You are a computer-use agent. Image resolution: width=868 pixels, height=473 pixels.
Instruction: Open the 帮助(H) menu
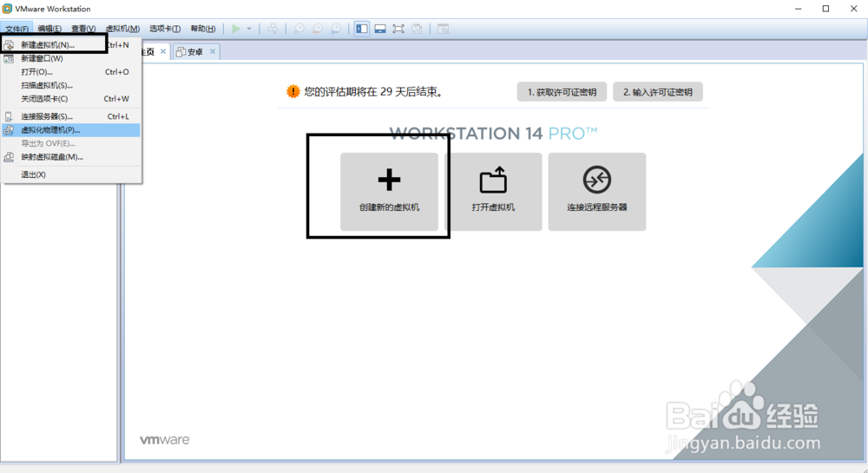pyautogui.click(x=202, y=29)
